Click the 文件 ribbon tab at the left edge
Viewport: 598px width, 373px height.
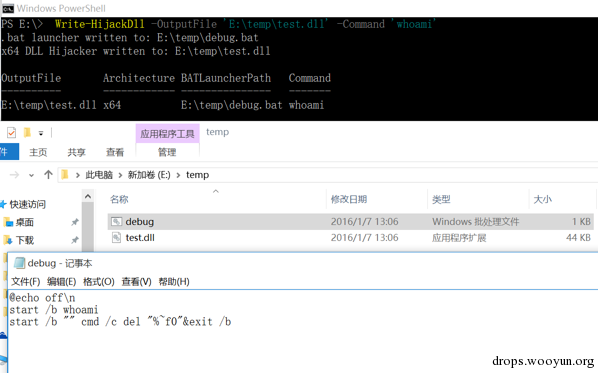9,152
